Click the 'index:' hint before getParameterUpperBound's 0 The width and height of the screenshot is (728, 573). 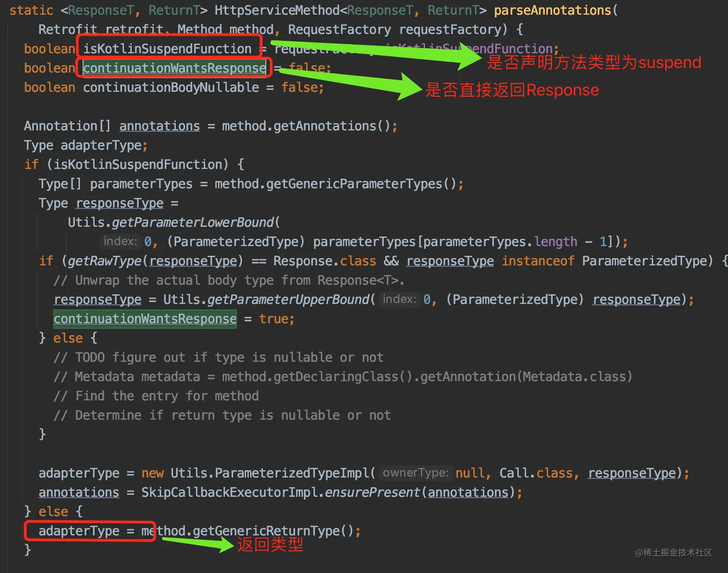(x=399, y=299)
